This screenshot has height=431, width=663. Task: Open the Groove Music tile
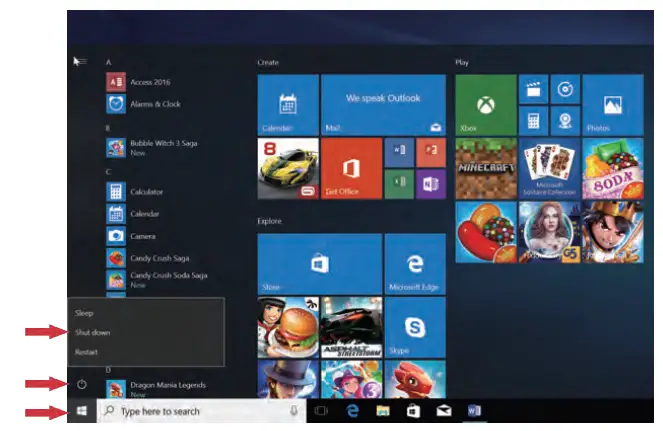pos(565,89)
